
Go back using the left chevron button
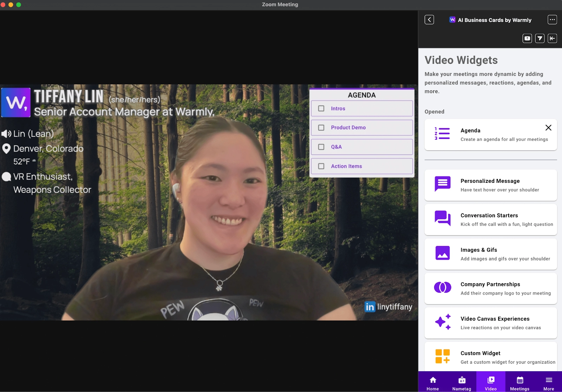coord(429,20)
